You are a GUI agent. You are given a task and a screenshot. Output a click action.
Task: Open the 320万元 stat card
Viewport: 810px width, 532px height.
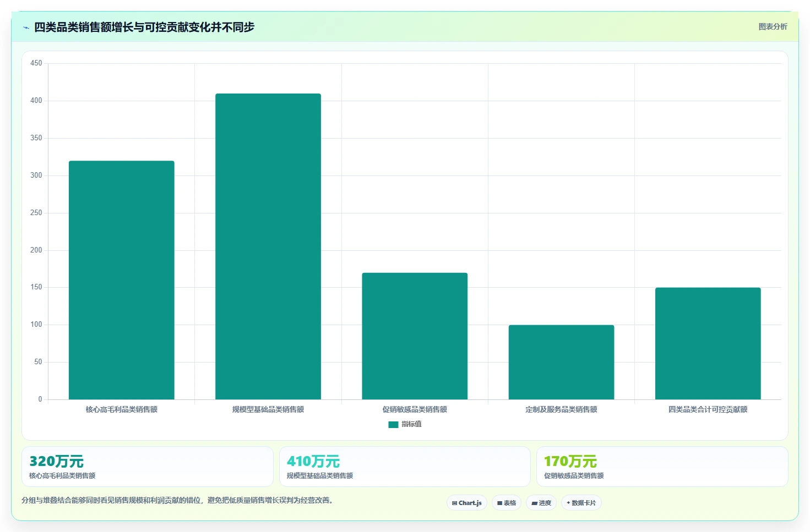click(x=148, y=467)
